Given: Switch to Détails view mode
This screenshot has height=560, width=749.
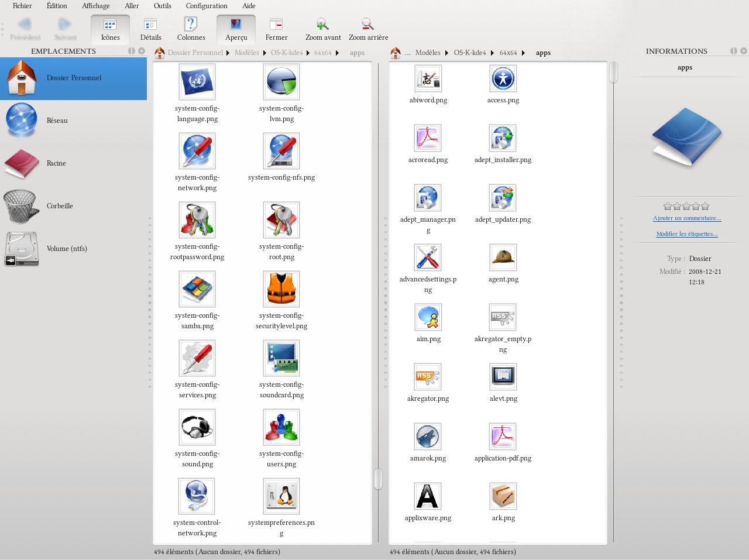Looking at the screenshot, I should [x=150, y=29].
